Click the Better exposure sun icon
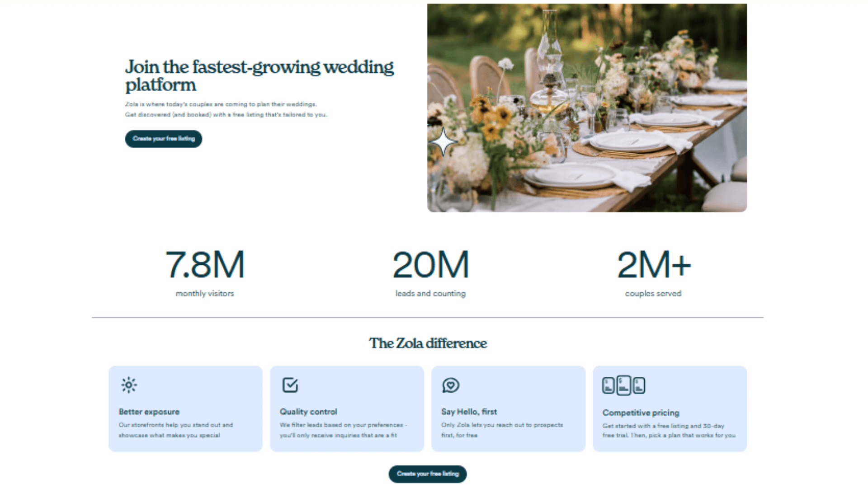868x488 pixels. click(x=128, y=385)
